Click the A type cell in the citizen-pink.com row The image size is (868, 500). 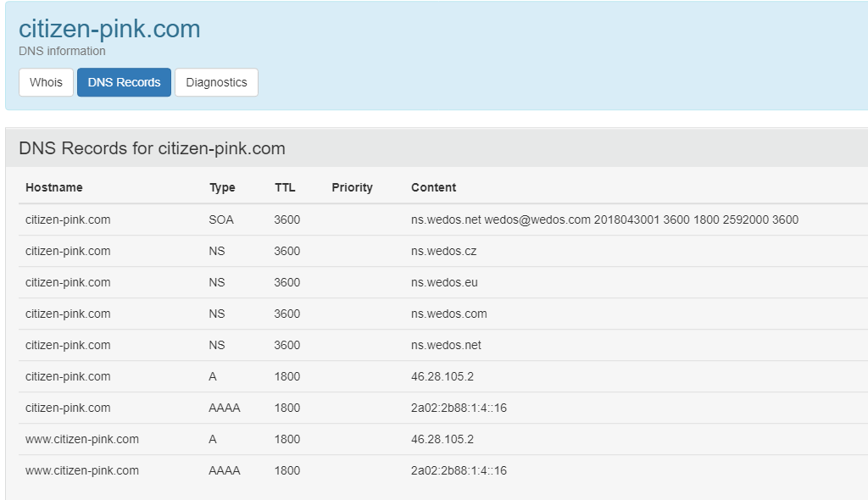point(213,376)
